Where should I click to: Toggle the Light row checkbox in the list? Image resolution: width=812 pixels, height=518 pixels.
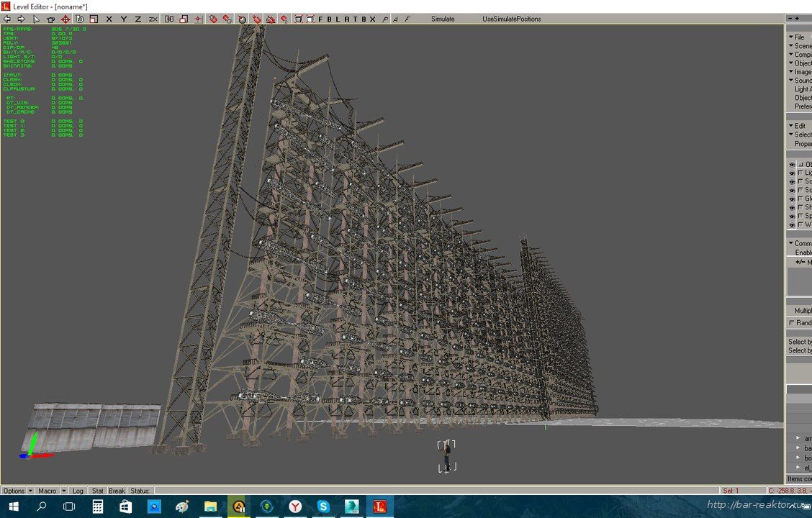tap(800, 173)
